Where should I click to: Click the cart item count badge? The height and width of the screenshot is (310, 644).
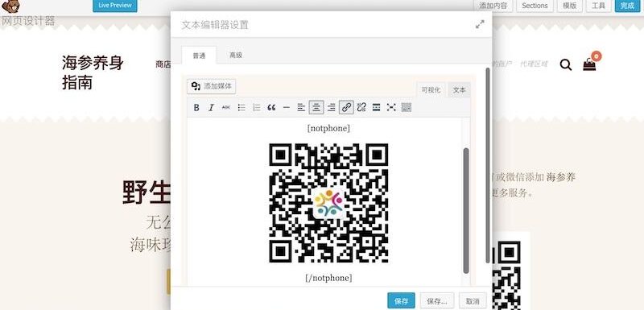(x=597, y=56)
